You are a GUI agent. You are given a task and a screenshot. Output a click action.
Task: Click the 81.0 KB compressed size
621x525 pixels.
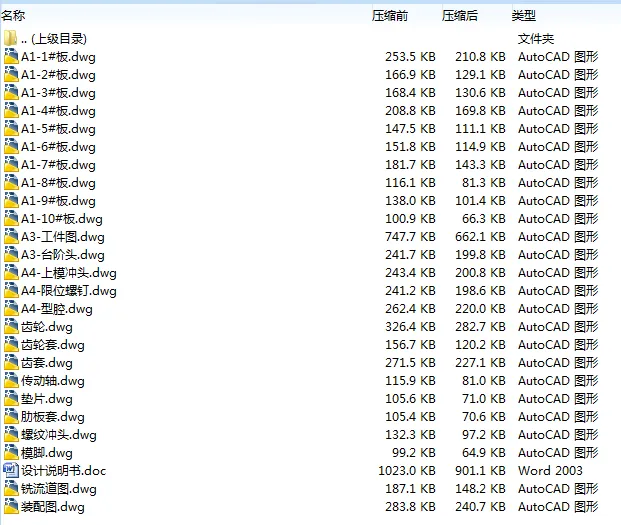tap(484, 381)
